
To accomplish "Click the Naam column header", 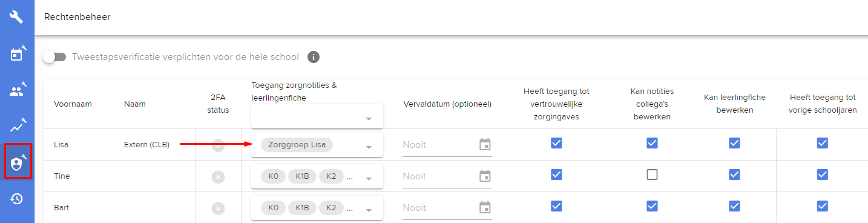I will [x=134, y=104].
